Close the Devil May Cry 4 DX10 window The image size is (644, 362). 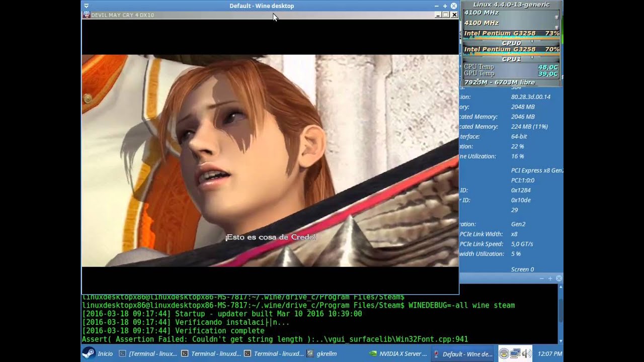pos(454,15)
